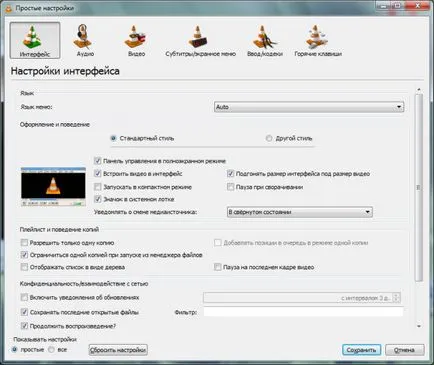The image size is (434, 365).
Task: Click the Язык меню label
Action: tap(36, 107)
